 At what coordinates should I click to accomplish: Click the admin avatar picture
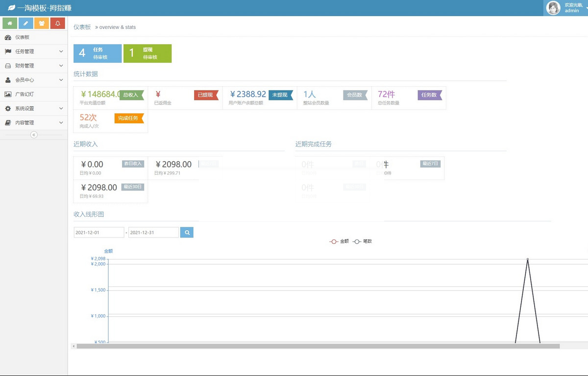tap(553, 8)
